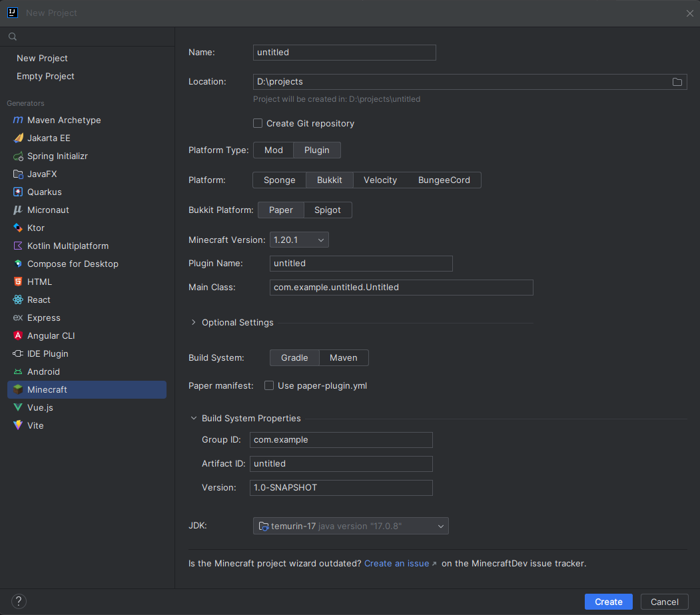This screenshot has width=700, height=615.
Task: Choose the Kotlin Multiplatform icon
Action: [x=18, y=246]
